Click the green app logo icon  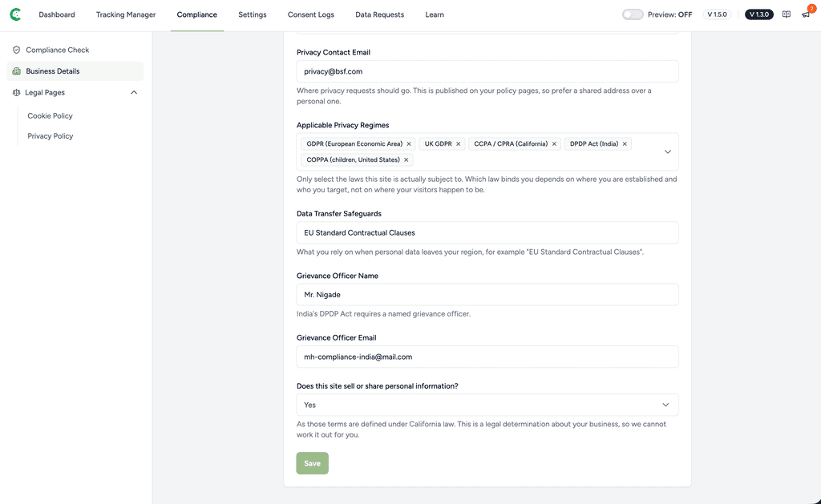(16, 14)
